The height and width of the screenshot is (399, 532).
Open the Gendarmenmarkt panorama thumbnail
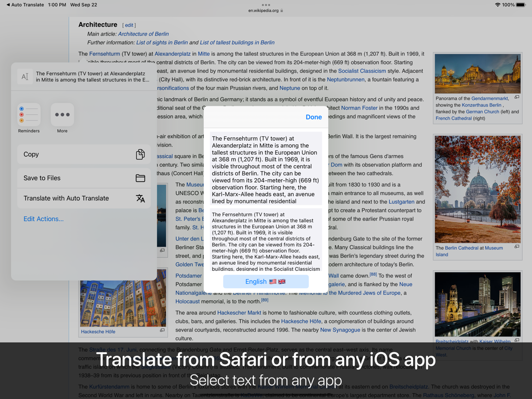coord(478,73)
